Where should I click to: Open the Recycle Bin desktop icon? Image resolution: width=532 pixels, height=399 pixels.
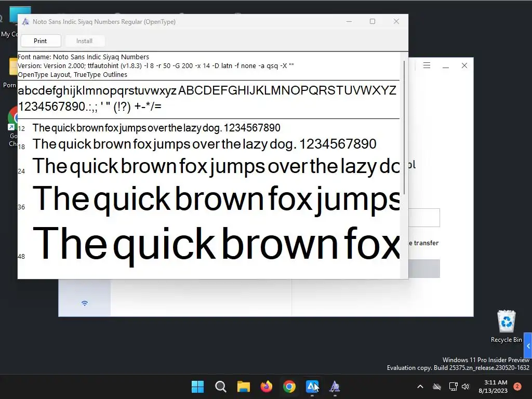click(506, 326)
